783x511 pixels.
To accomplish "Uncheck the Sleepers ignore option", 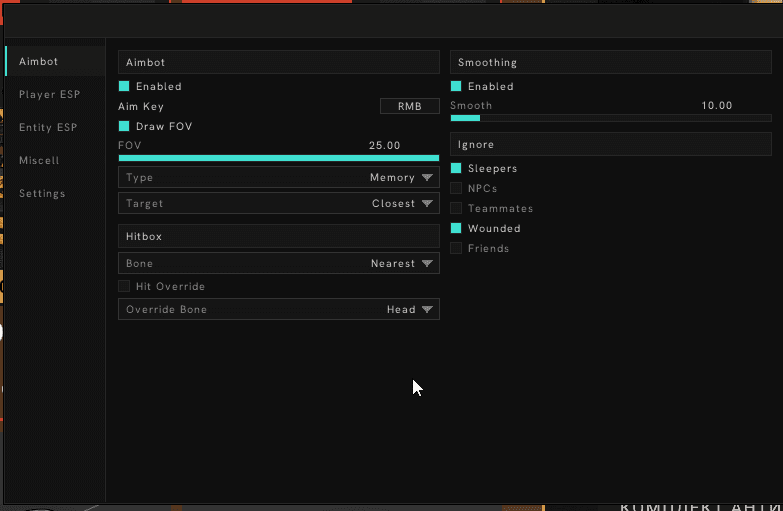I will (456, 168).
